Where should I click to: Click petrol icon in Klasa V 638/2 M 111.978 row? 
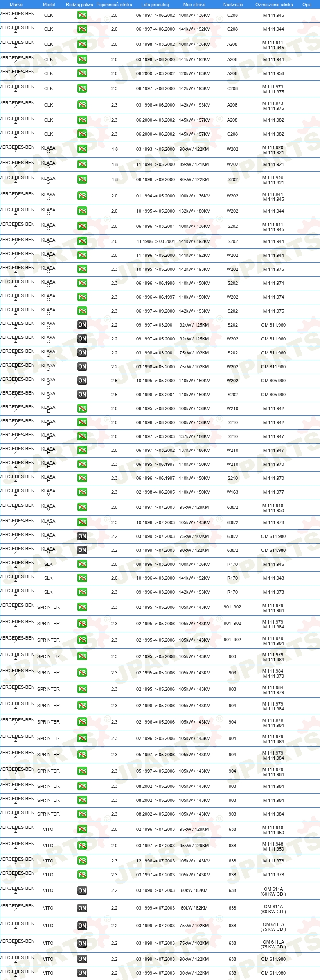coord(82,522)
